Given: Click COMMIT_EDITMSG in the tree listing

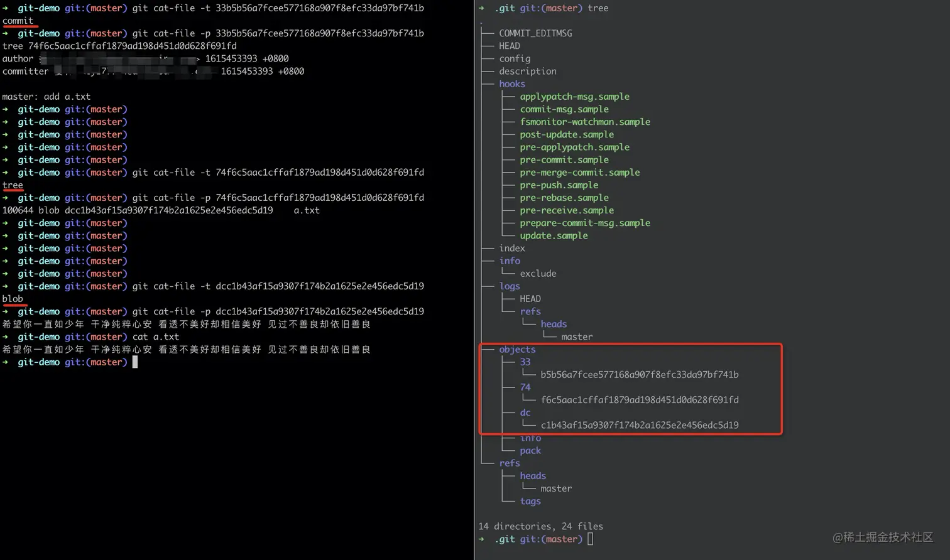Looking at the screenshot, I should click(x=535, y=33).
